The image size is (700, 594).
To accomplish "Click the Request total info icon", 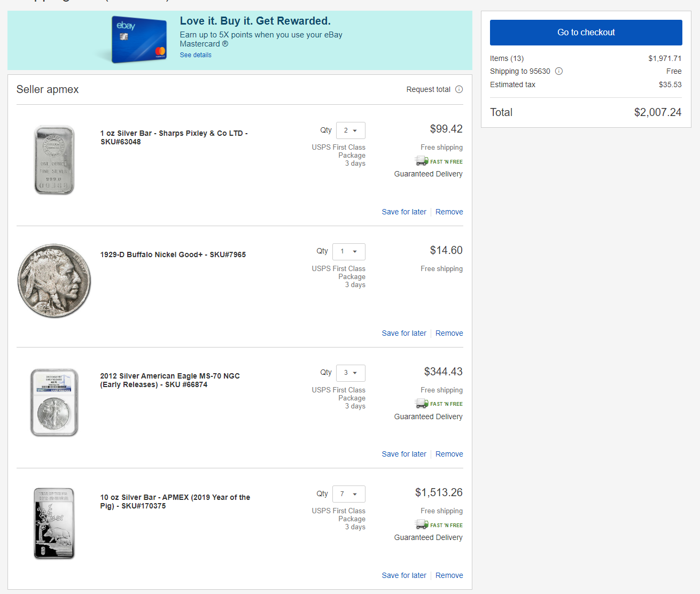I will pos(459,89).
